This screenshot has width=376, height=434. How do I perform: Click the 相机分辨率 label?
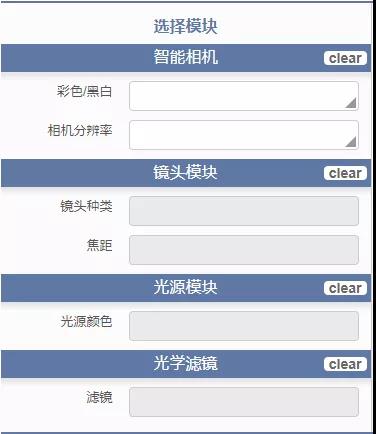(80, 130)
